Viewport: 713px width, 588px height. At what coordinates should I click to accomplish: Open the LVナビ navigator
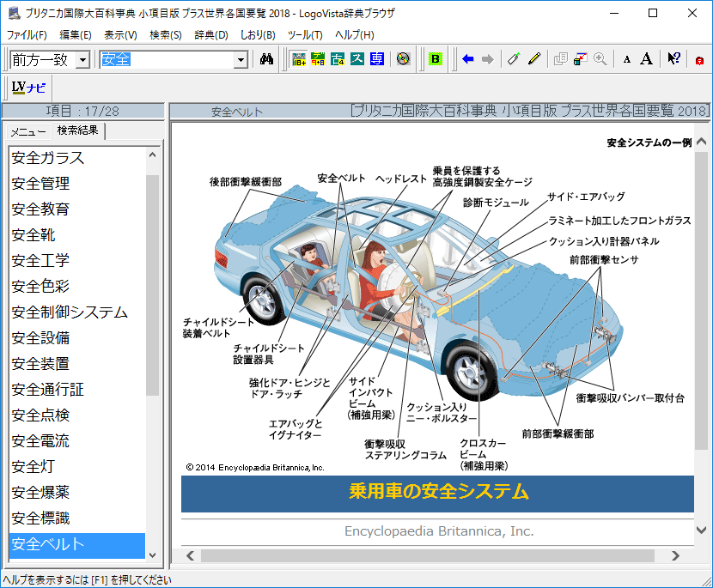coord(28,88)
